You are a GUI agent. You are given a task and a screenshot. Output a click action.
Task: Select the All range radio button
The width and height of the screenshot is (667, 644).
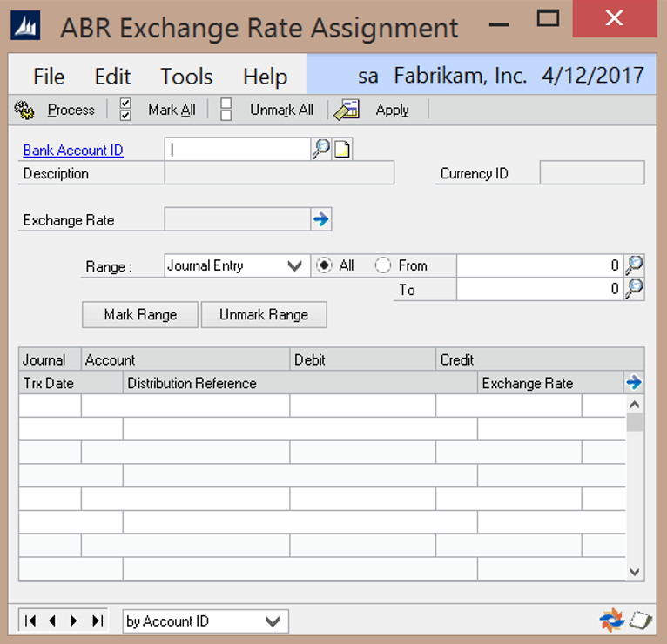(x=325, y=265)
